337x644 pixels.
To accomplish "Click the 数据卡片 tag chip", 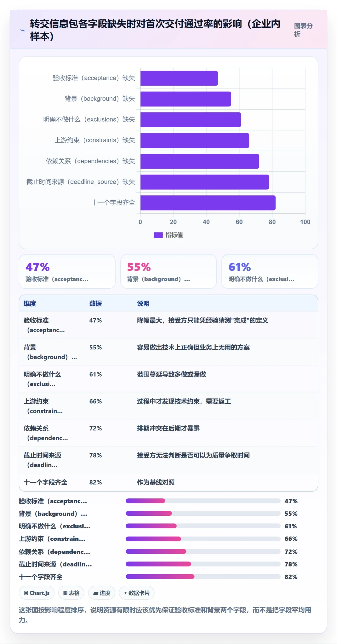I will pos(136,593).
